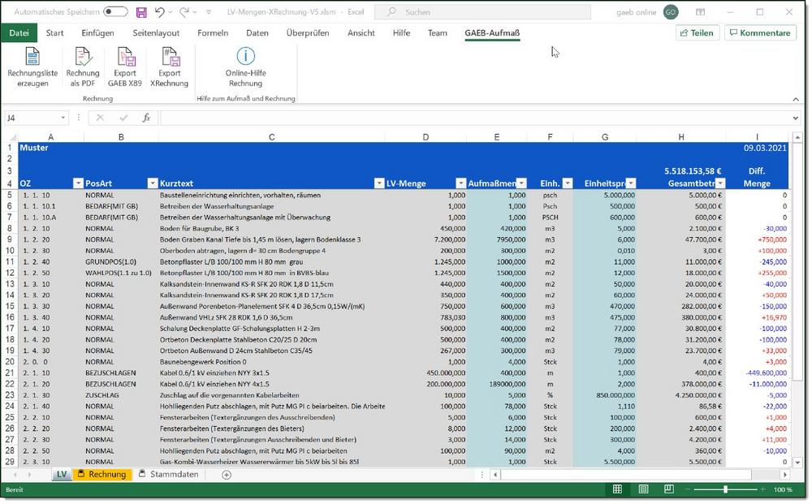Viewport: 812px width, 504px height.
Task: Add a new sheet with plus icon
Action: tap(227, 475)
